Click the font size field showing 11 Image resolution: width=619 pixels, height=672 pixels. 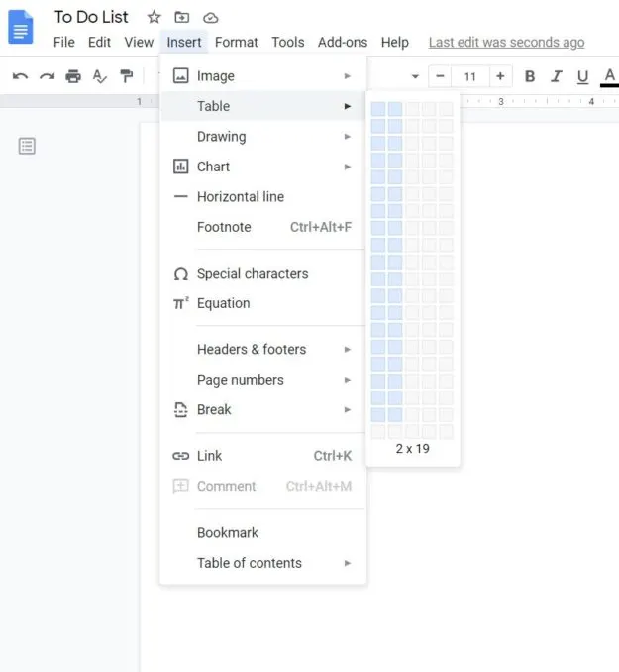pos(469,76)
